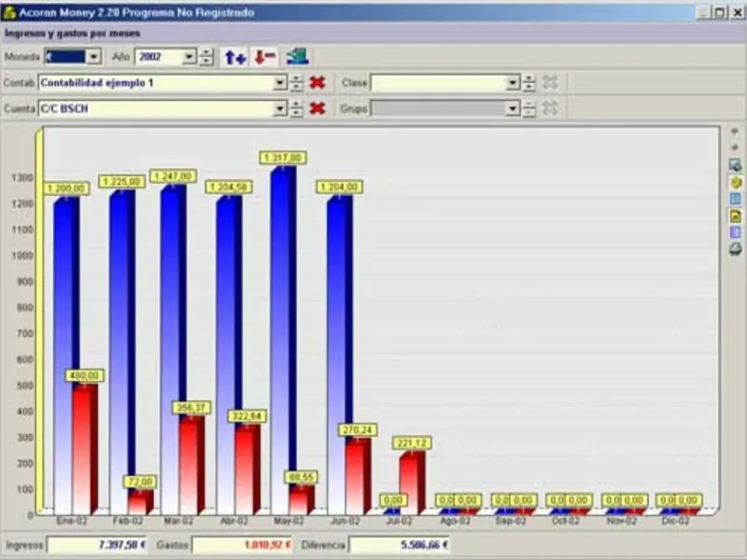Image resolution: width=747 pixels, height=560 pixels.
Task: Click the 72,00 expense label
Action: (140, 482)
